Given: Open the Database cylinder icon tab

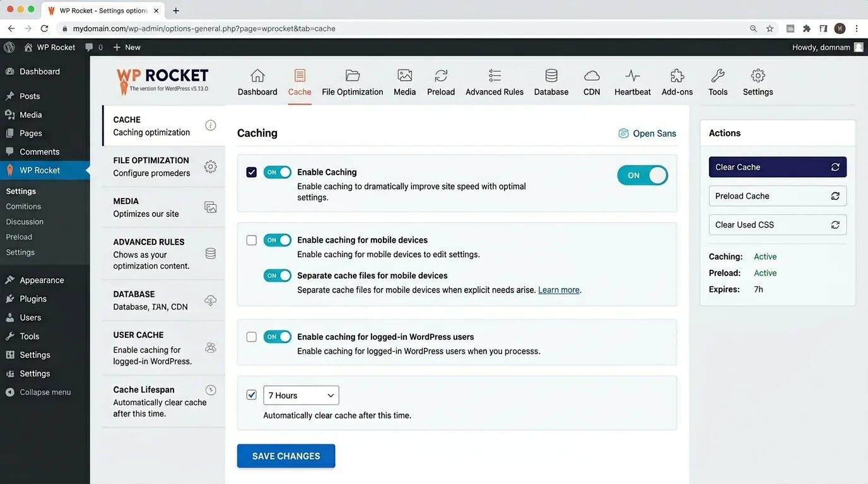Looking at the screenshot, I should point(551,76).
